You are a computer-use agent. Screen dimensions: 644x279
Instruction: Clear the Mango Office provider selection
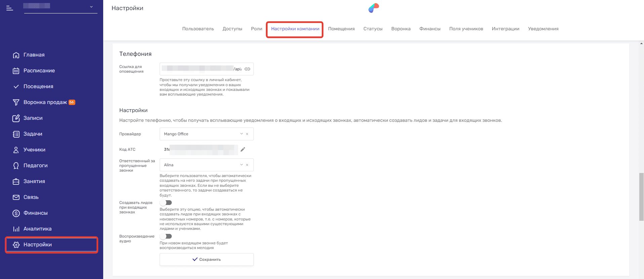tap(247, 134)
